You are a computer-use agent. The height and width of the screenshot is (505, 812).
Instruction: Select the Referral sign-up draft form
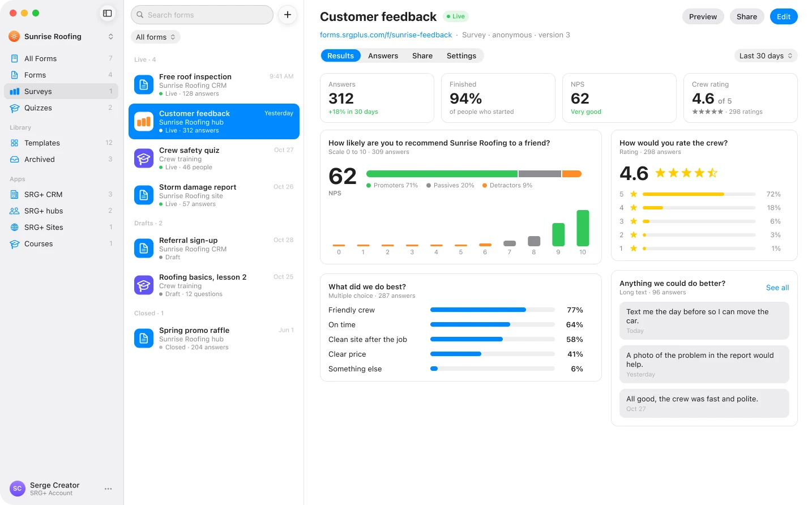(x=214, y=249)
